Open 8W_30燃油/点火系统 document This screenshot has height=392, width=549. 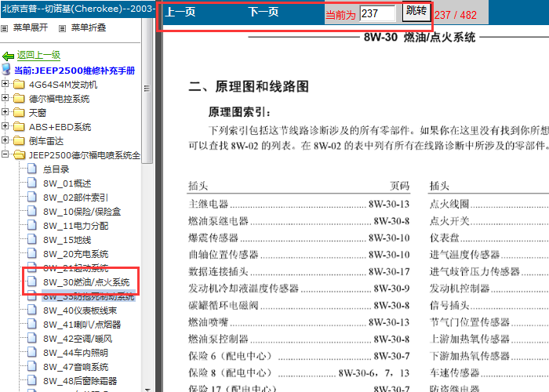click(x=86, y=282)
